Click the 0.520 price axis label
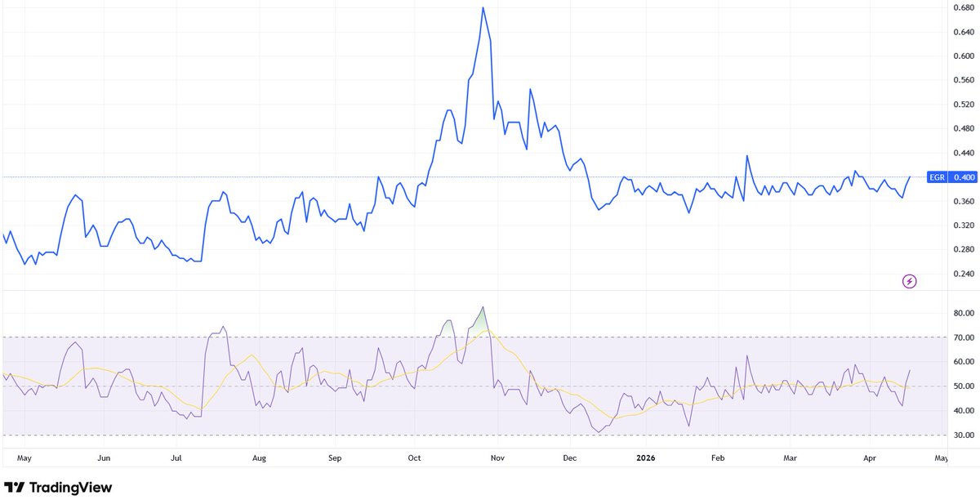The height and width of the screenshot is (500, 980). (x=964, y=105)
